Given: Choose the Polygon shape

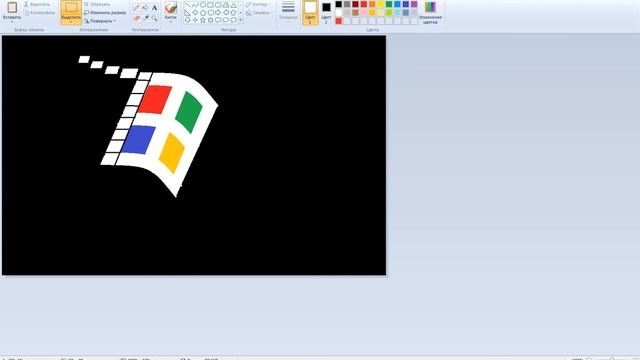Looking at the screenshot, I should pos(226,5).
